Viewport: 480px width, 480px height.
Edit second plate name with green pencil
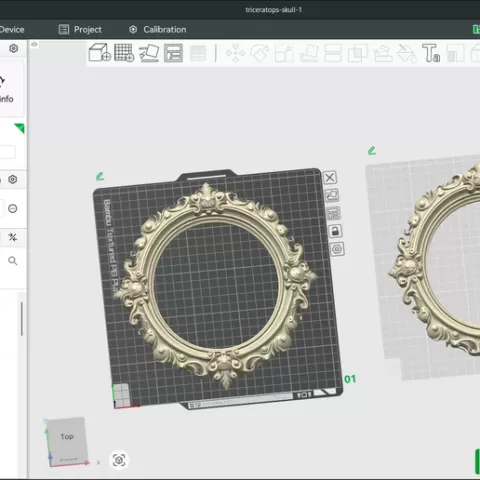coord(372,151)
